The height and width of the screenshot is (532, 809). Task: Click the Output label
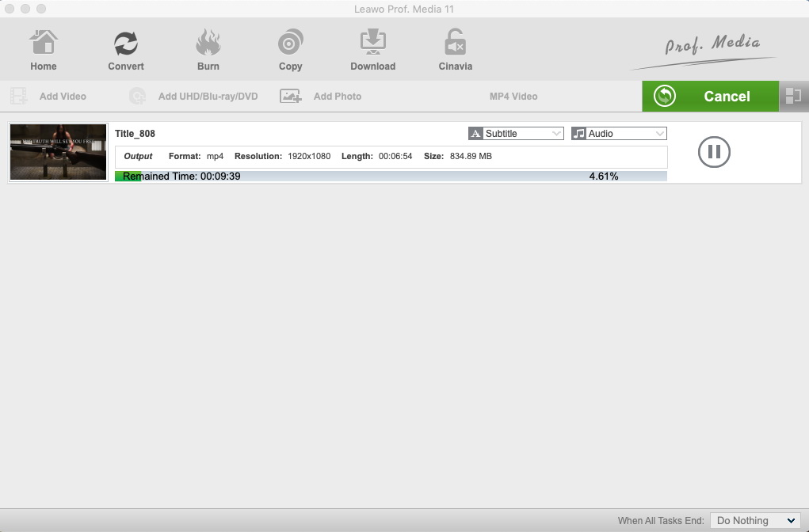pyautogui.click(x=138, y=156)
